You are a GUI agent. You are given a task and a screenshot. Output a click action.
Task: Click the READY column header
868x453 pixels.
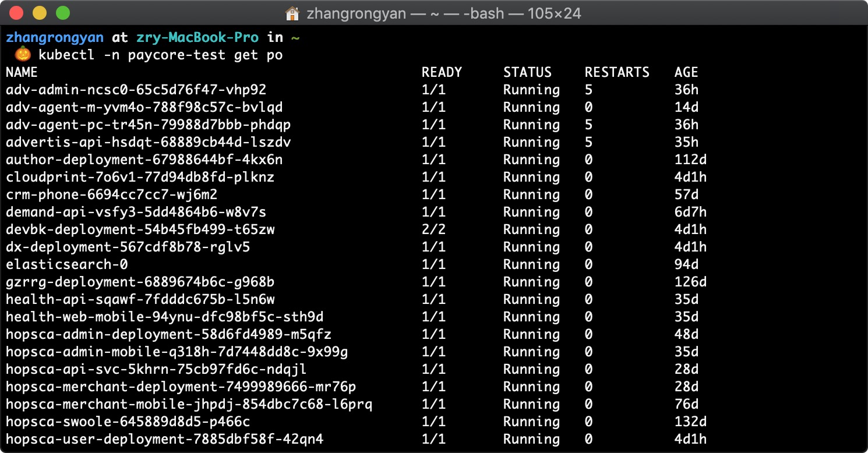(x=442, y=72)
